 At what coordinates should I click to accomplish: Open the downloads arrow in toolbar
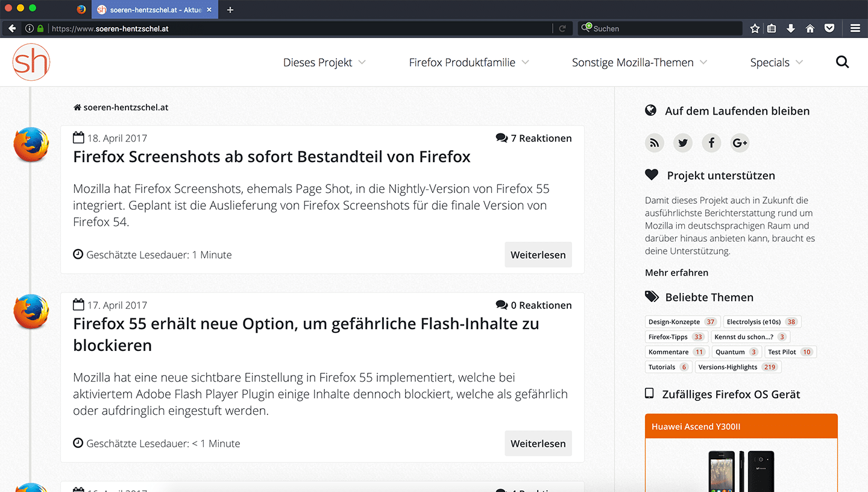click(x=791, y=28)
